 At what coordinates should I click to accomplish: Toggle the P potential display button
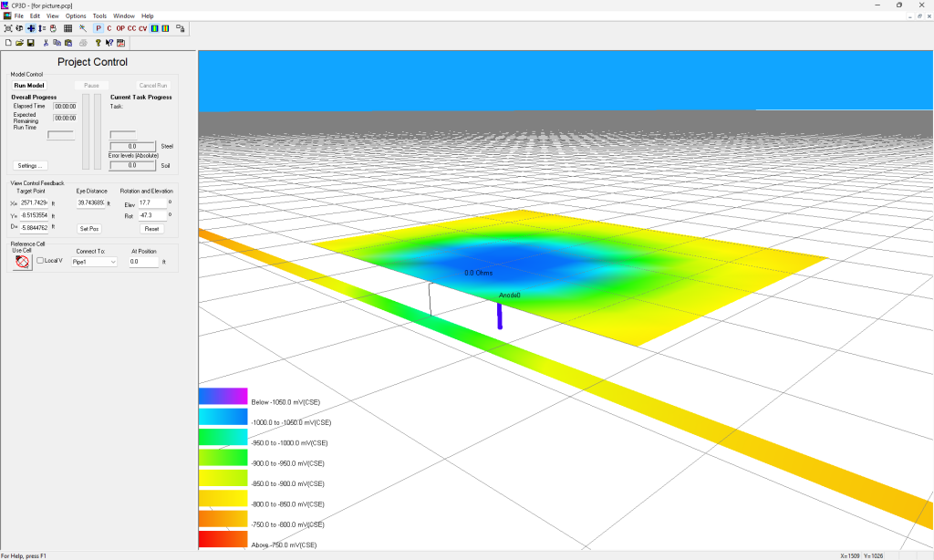[x=98, y=28]
